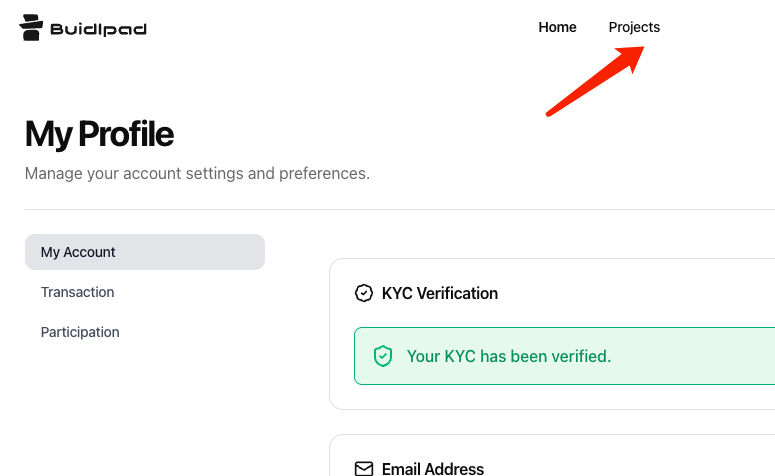775x476 pixels.
Task: Click the KYC Verification badge icon
Action: 364,293
